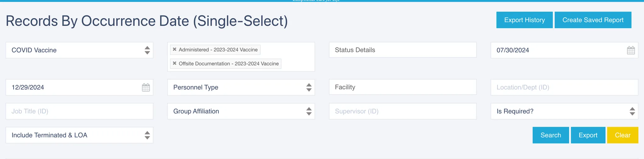Remove Offsite Documentation - 2023-2024 Vaccine tag
This screenshot has width=644, height=159.
click(175, 63)
